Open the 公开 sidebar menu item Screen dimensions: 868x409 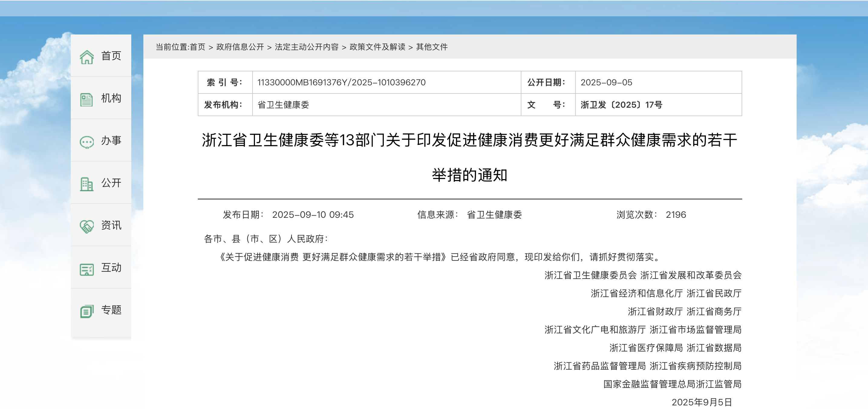(x=101, y=183)
